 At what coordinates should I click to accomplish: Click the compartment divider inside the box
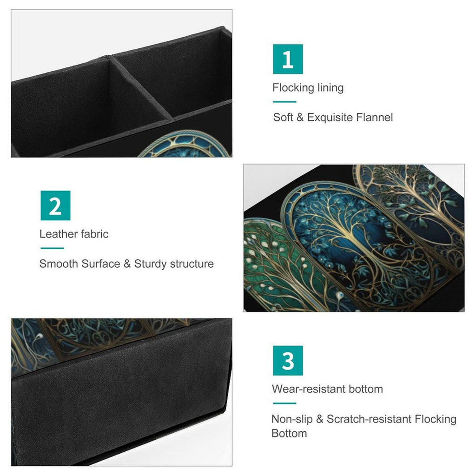coord(141,88)
